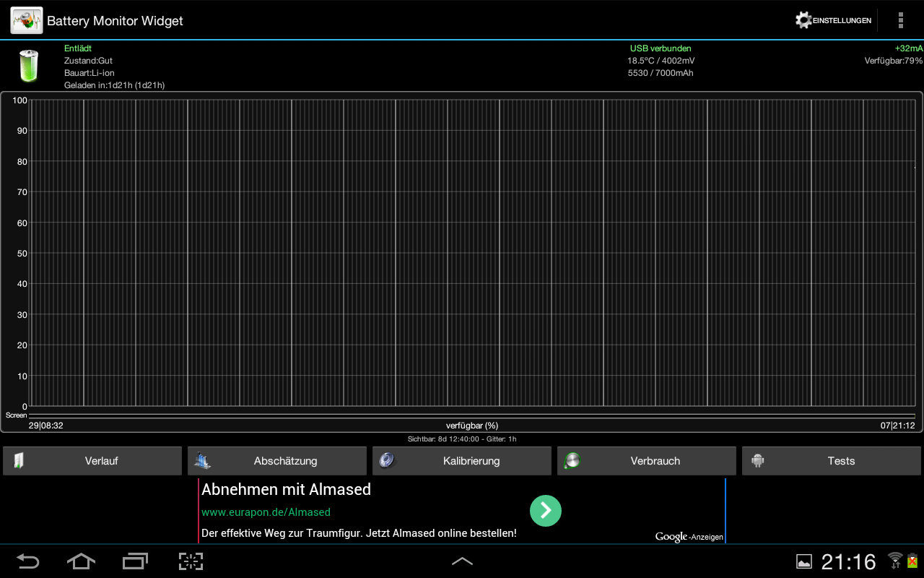This screenshot has width=924, height=578.
Task: Tap the screenshot capture icon
Action: (191, 561)
